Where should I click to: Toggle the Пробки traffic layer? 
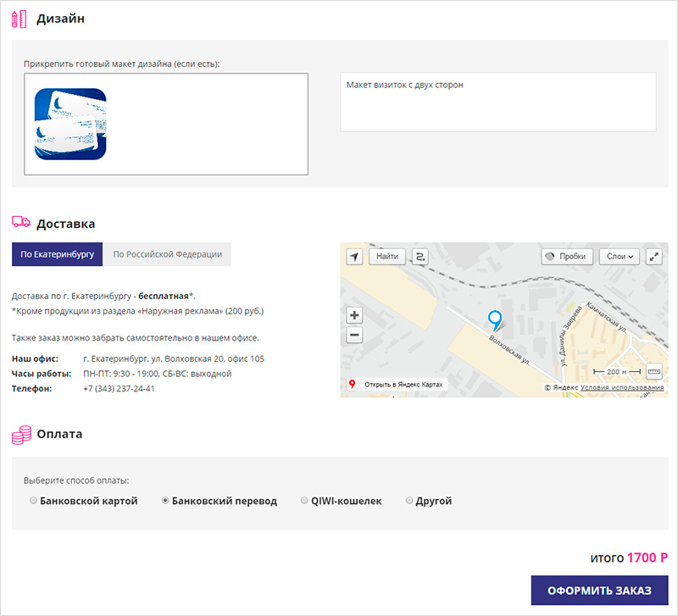566,257
